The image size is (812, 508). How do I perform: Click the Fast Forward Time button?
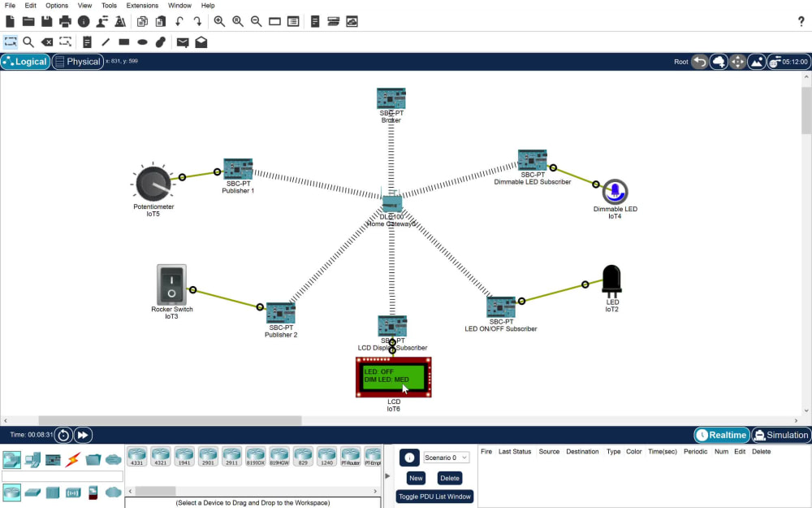coord(83,435)
